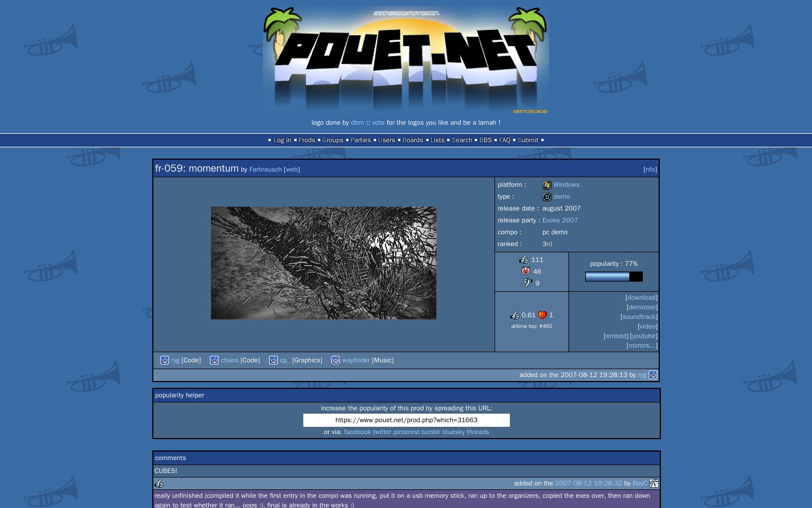Click ryg link in the added-on row
Image resolution: width=812 pixels, height=508 pixels.
click(642, 375)
